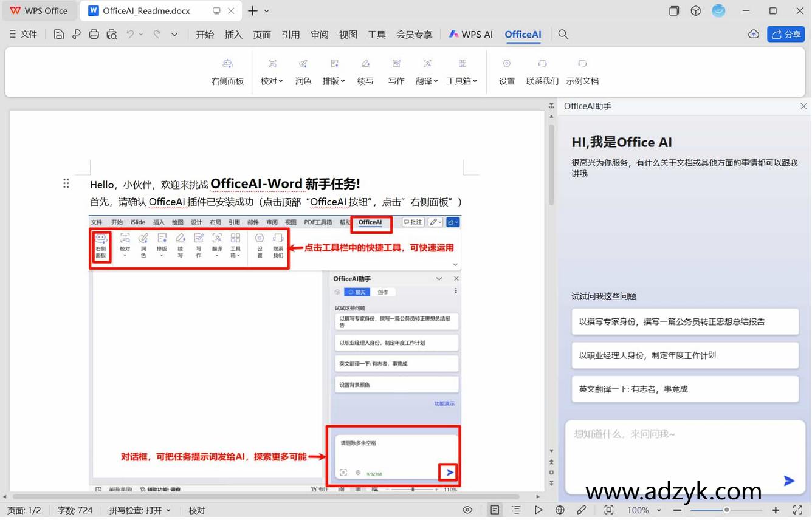This screenshot has width=812, height=520.
Task: Select suggestion 制定年度工作计划
Action: pos(685,355)
